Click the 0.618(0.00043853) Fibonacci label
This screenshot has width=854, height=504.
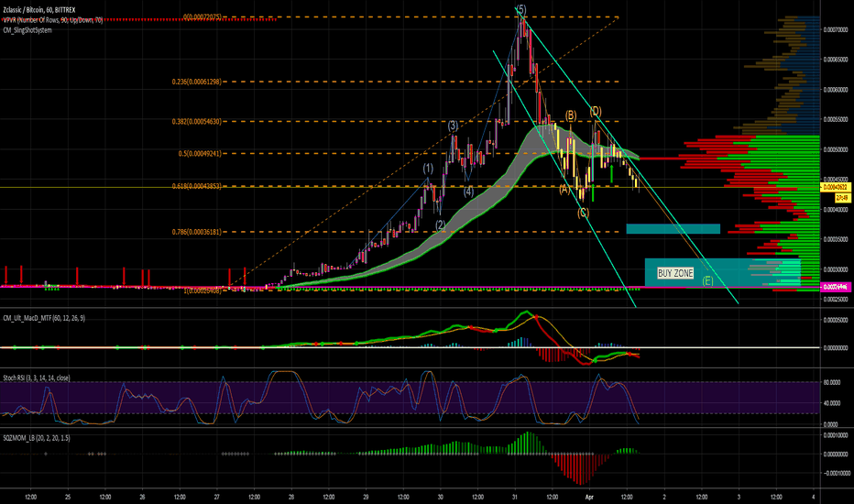[x=197, y=186]
